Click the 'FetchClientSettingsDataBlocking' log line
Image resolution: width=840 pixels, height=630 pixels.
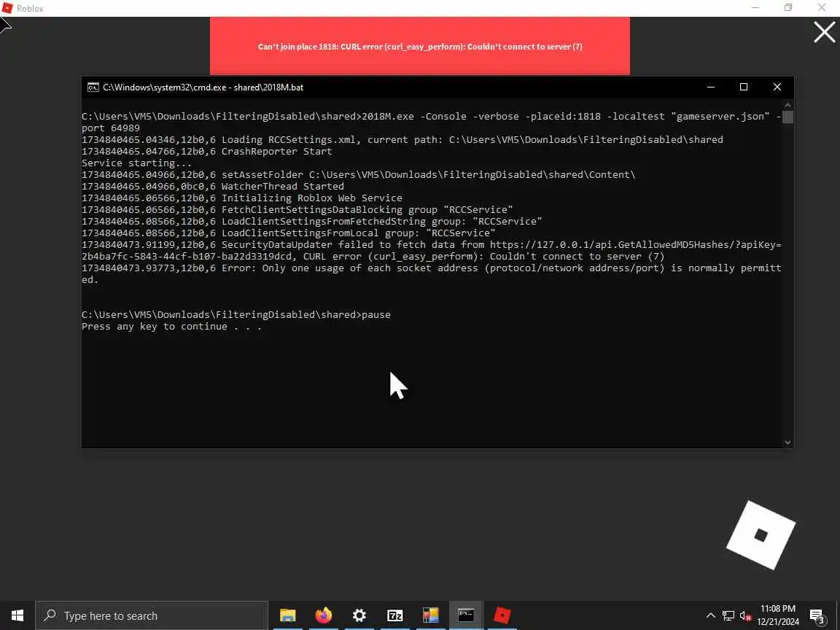click(297, 209)
